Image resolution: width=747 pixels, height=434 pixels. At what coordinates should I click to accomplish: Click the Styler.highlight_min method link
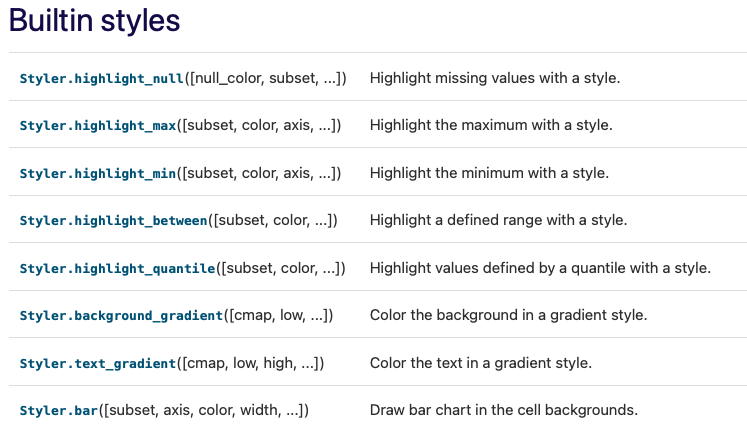coord(98,173)
